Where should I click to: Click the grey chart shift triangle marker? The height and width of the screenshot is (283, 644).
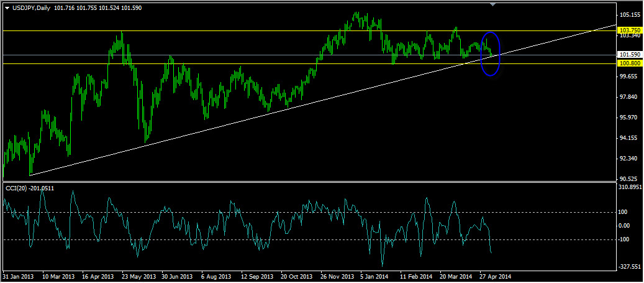[x=494, y=4]
